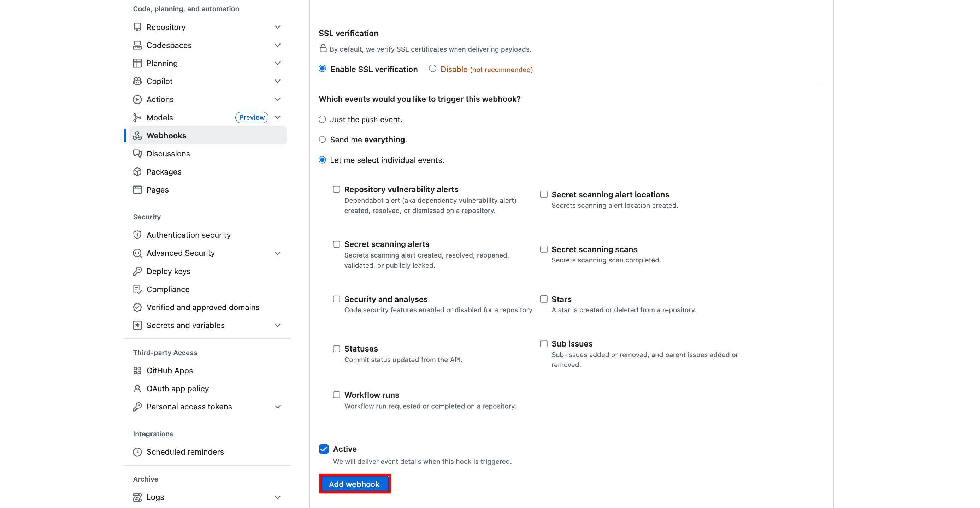980x508 pixels.
Task: Click the Add webhook button
Action: click(354, 484)
